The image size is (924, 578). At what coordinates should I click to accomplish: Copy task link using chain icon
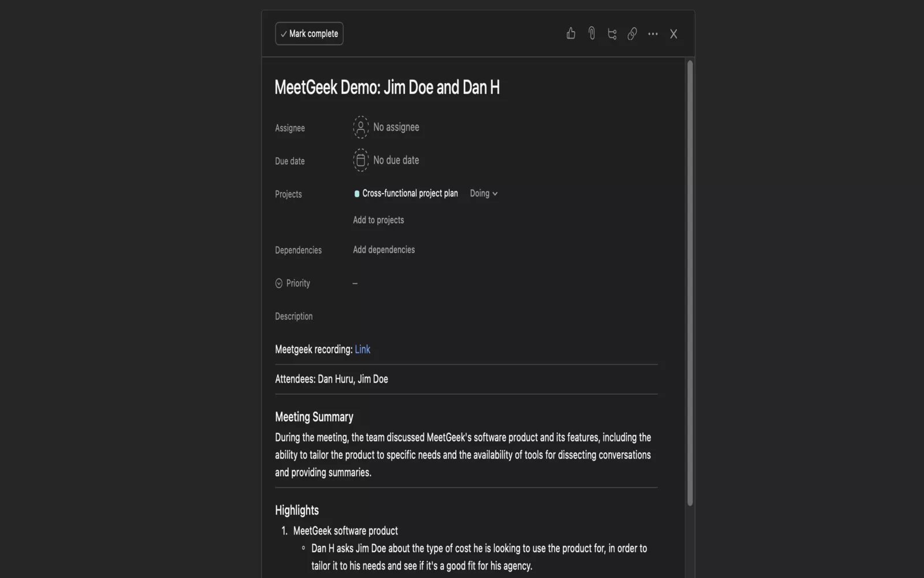click(632, 34)
